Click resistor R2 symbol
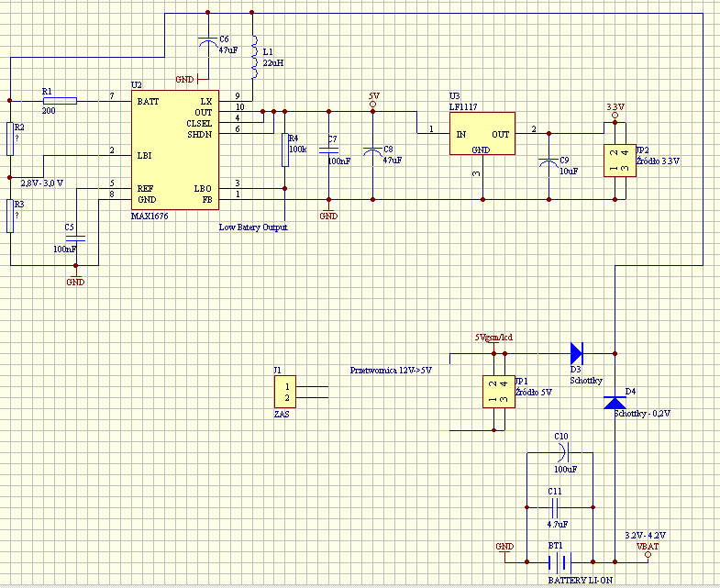720x588 pixels. point(10,139)
